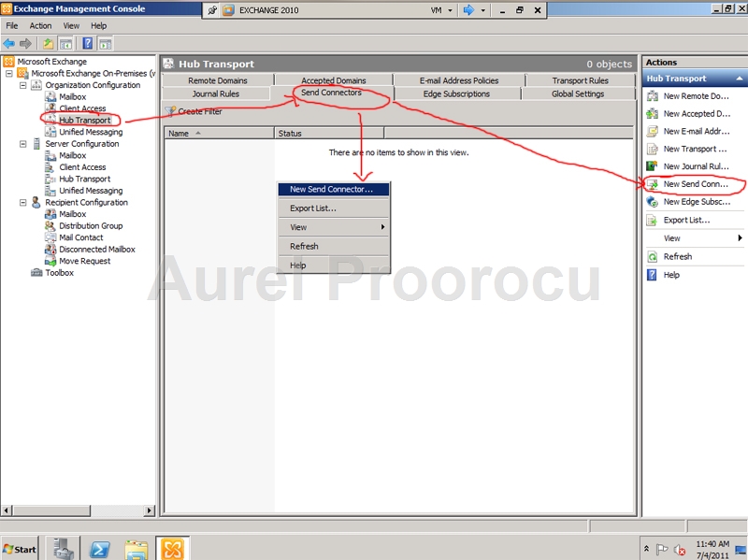Switch to the Global Settings tab

578,94
